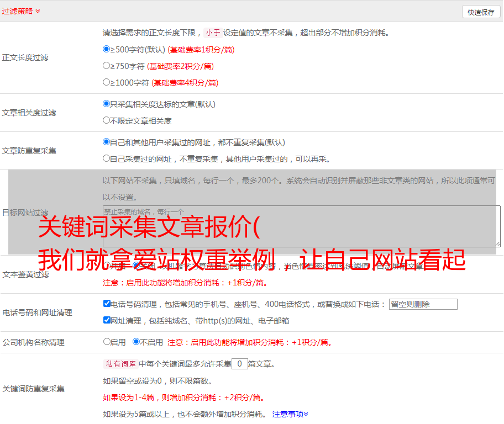Screen dimensions: 504x424
Task: Toggle 网址清理 checkbox
Action: 107,320
